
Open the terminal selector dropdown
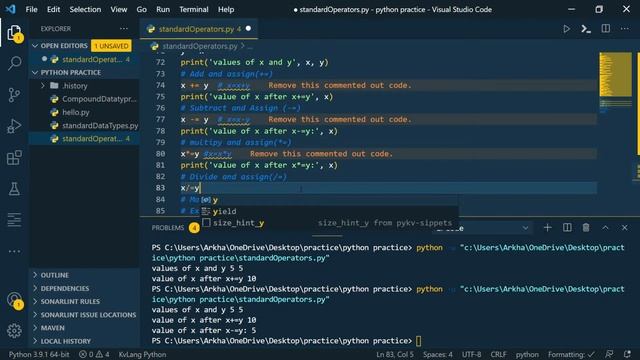(x=482, y=228)
